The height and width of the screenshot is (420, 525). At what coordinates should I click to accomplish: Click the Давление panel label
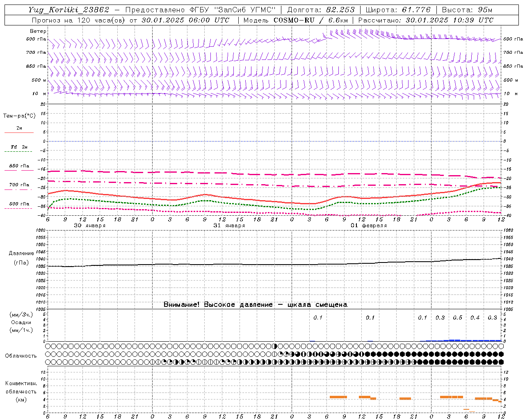click(21, 253)
